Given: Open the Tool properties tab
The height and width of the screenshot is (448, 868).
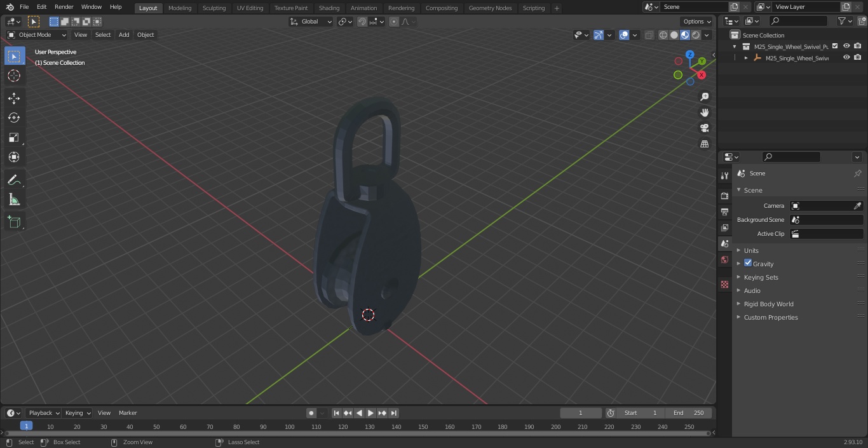Looking at the screenshot, I should coord(724,175).
